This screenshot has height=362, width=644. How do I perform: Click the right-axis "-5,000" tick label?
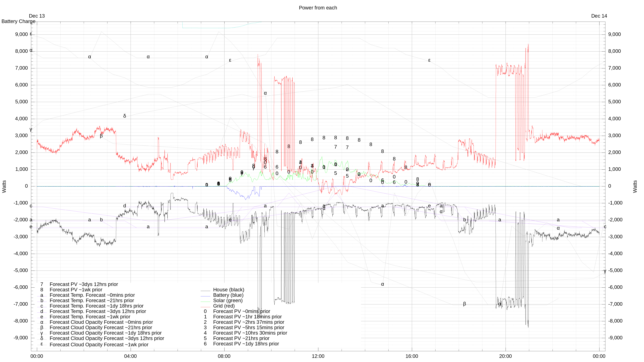pos(615,271)
